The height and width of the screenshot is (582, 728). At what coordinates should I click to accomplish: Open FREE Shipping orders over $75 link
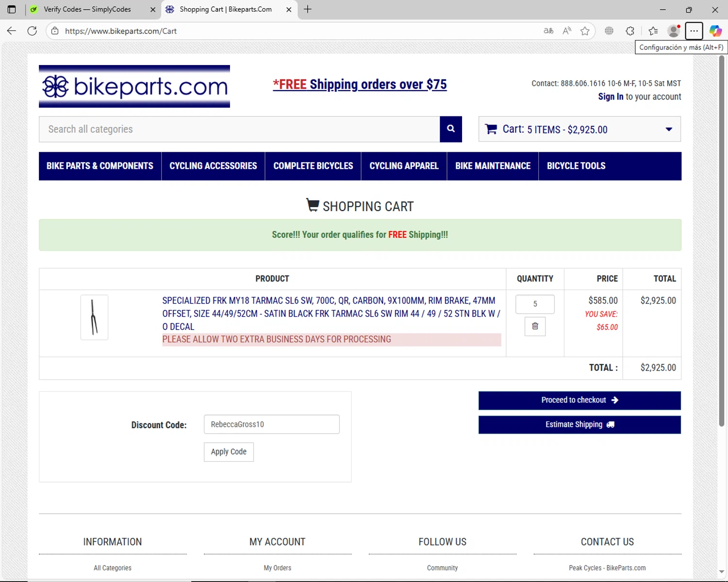[360, 84]
